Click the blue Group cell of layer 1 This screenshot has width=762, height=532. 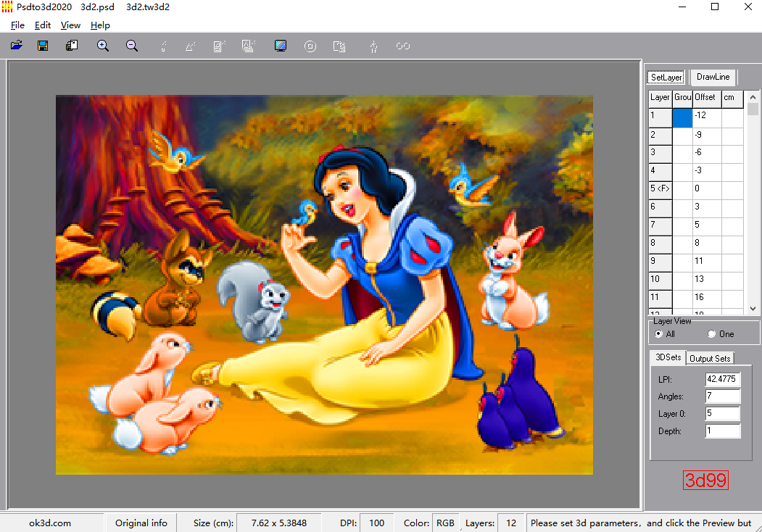tap(682, 117)
